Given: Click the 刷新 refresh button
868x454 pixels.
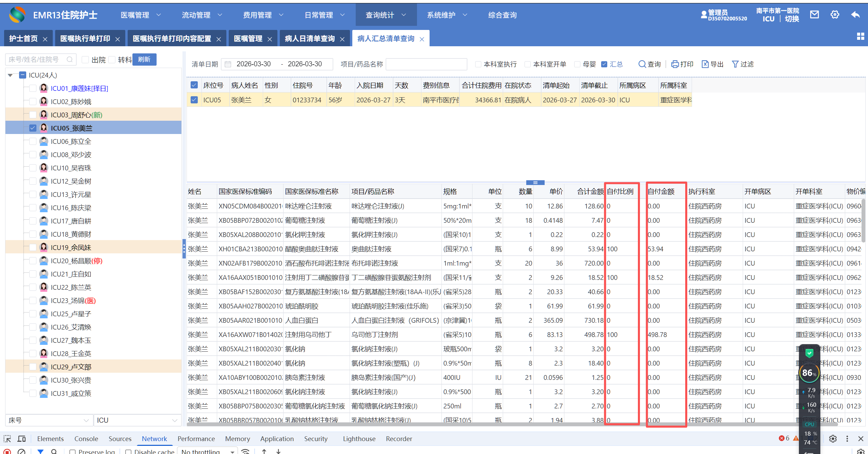Looking at the screenshot, I should point(144,60).
